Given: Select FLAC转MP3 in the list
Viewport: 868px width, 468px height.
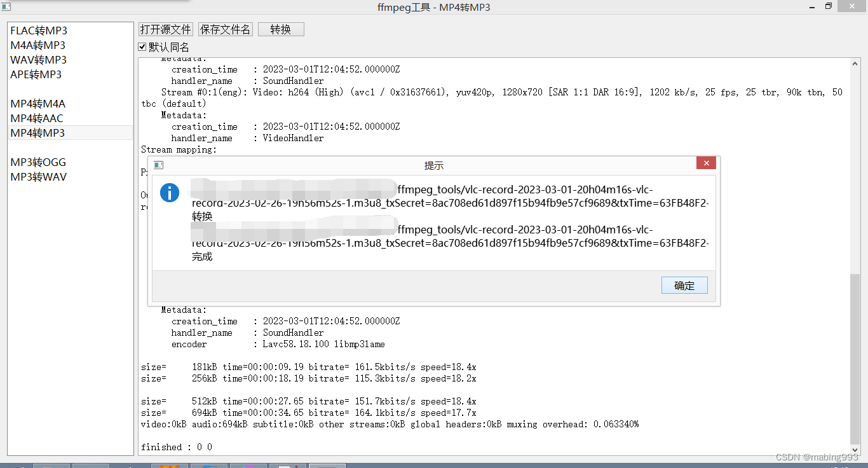Looking at the screenshot, I should [x=70, y=31].
